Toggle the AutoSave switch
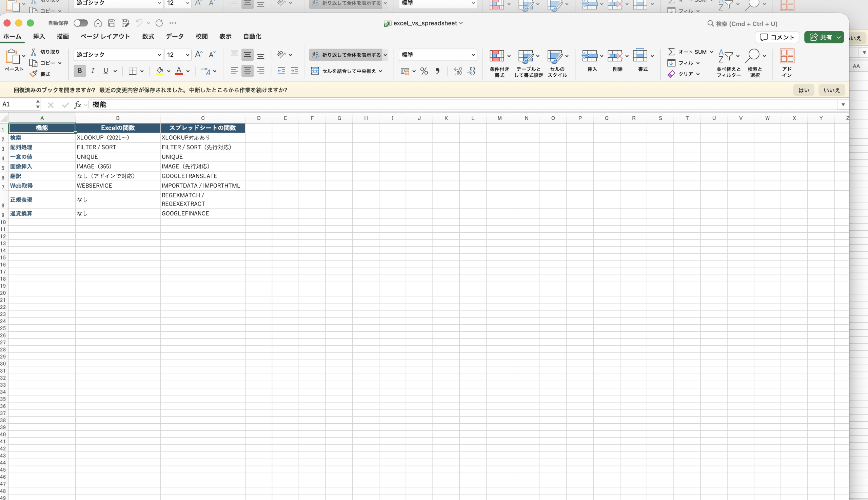868x500 pixels. [x=81, y=23]
